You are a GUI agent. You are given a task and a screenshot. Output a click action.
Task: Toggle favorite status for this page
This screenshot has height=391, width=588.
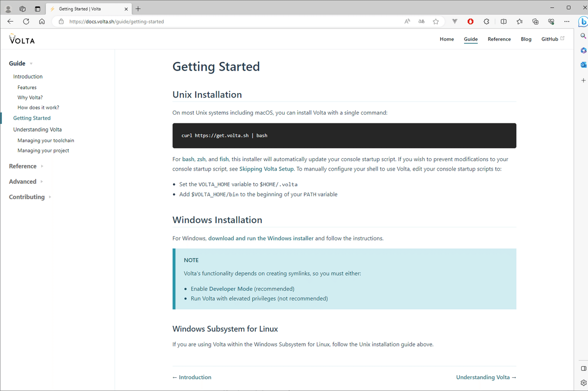436,21
